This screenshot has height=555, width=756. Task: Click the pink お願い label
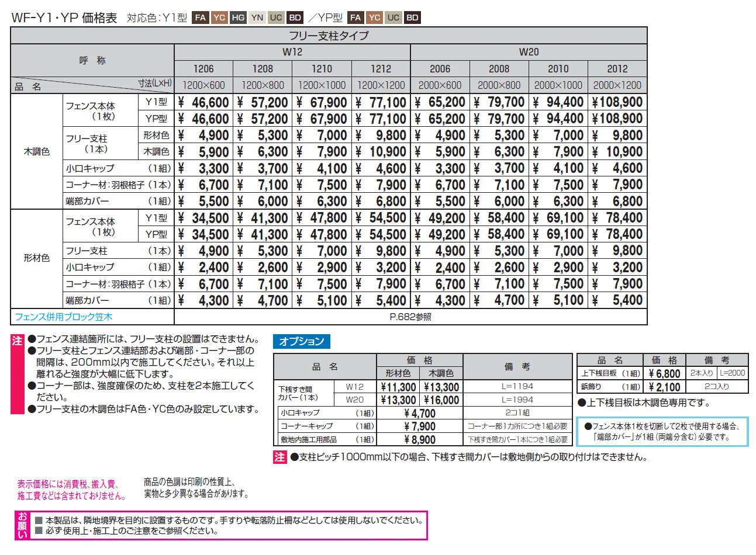(22, 525)
